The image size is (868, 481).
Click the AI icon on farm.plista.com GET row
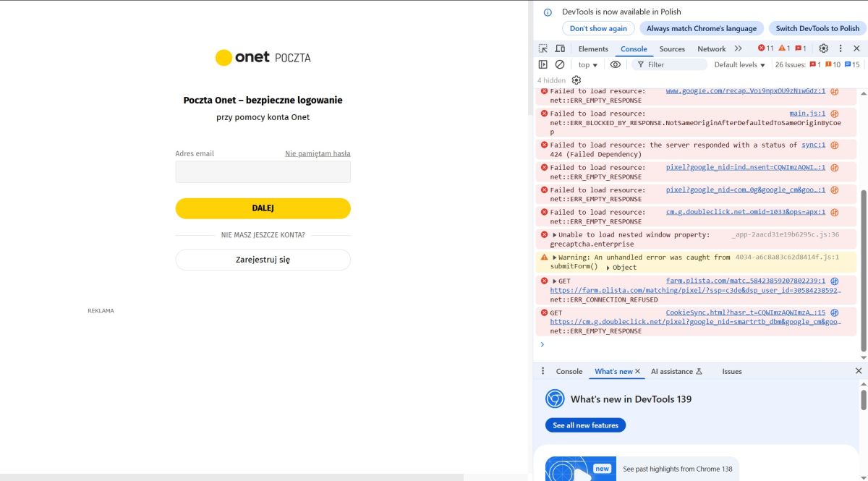pos(834,281)
